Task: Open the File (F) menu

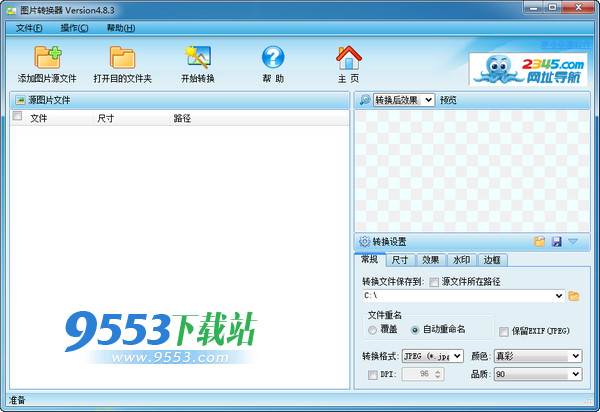Action: [29, 28]
